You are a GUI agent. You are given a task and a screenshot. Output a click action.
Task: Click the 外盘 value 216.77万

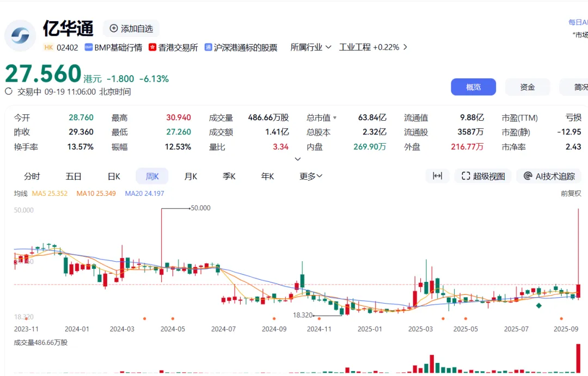tap(467, 146)
